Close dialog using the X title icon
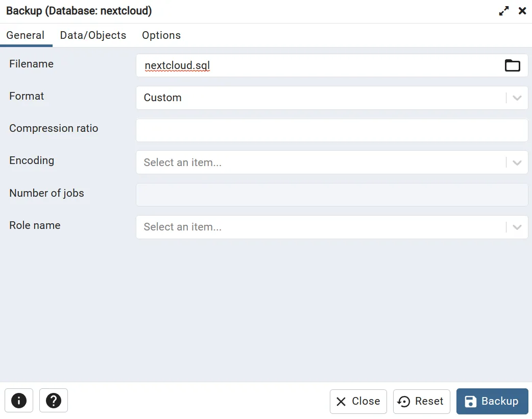Viewport: 532px width, 419px height. 522,11
